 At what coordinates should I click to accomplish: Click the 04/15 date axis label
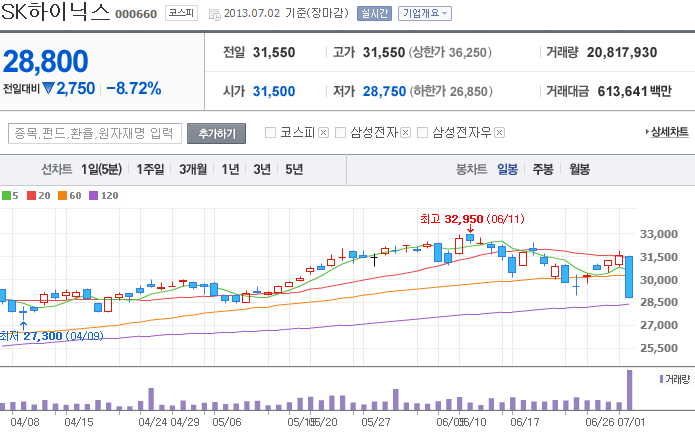pos(79,422)
